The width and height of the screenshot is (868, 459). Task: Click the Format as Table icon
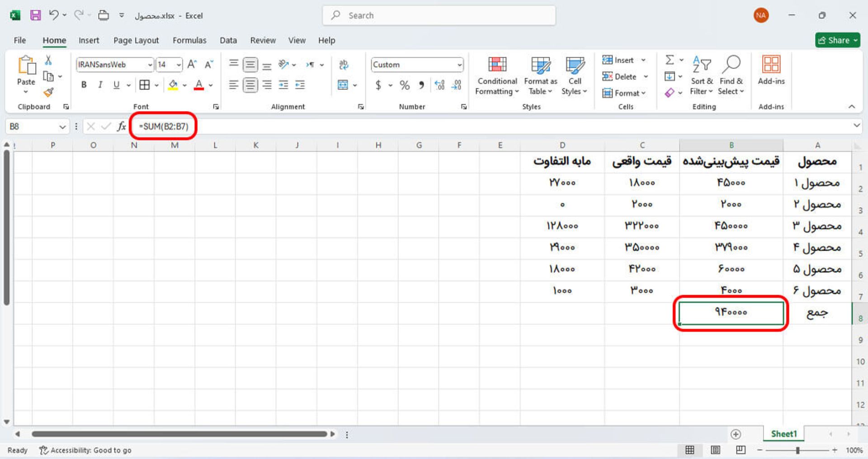point(540,65)
